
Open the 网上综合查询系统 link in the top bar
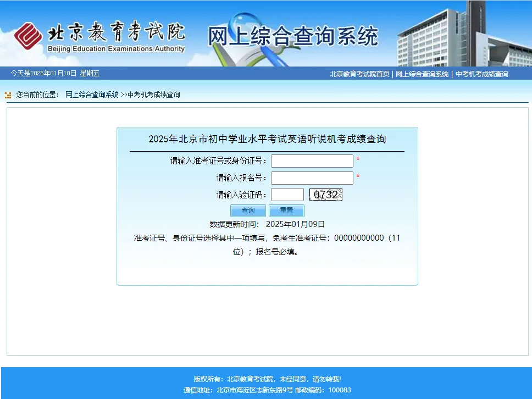(422, 73)
